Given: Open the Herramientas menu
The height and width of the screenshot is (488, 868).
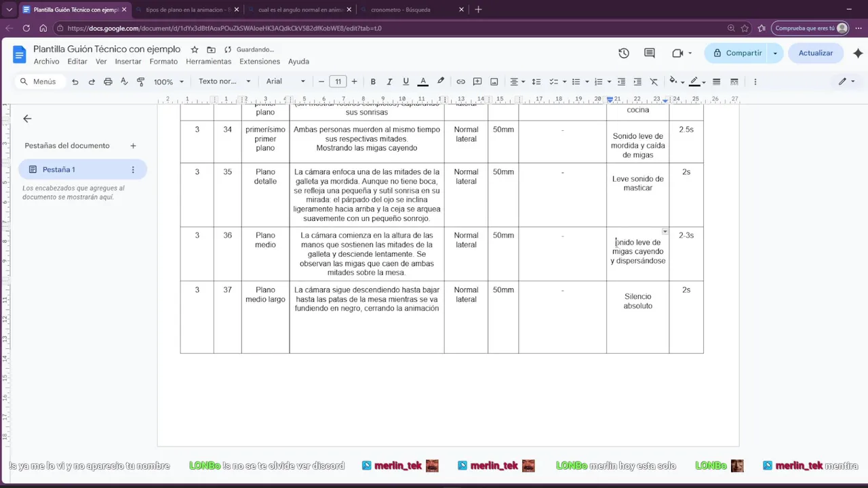Looking at the screenshot, I should [208, 62].
